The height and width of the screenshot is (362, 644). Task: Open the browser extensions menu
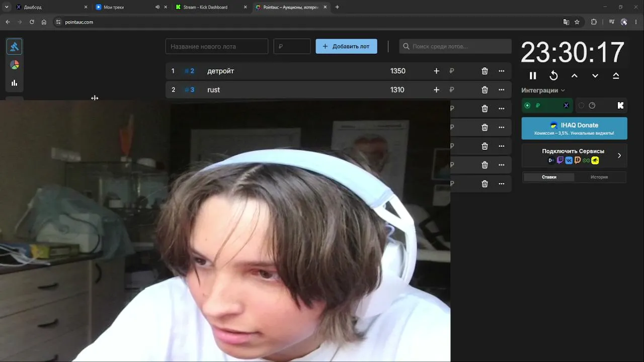[594, 22]
